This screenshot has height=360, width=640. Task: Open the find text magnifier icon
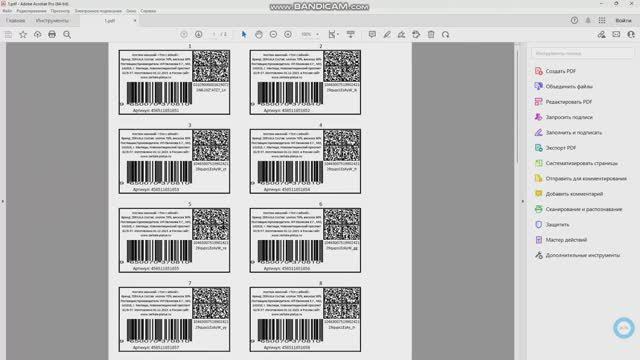pyautogui.click(x=67, y=35)
